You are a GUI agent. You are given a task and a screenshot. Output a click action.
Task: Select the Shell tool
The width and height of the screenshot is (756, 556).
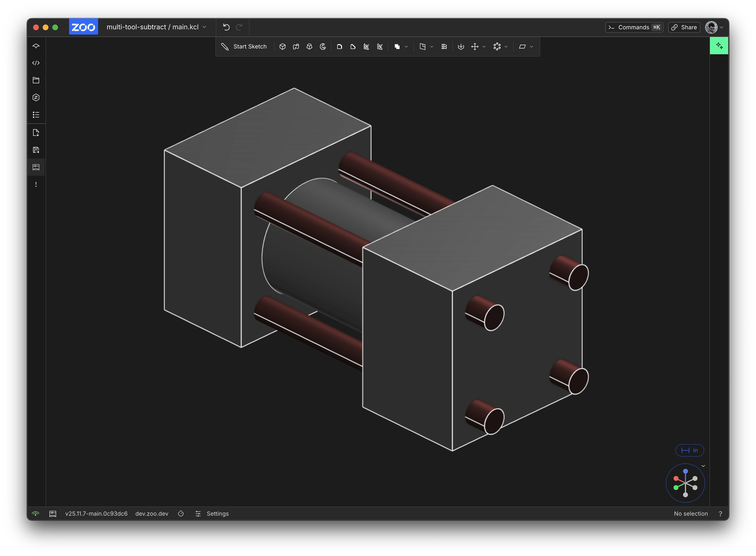(x=366, y=47)
